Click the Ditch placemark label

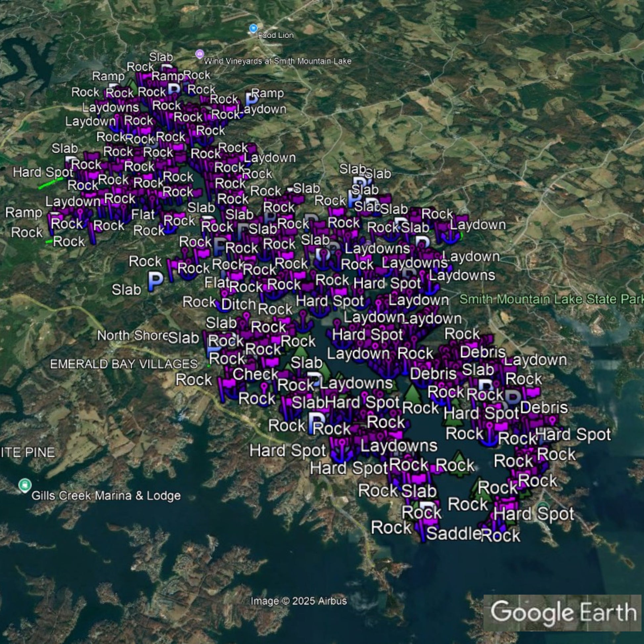coord(238,304)
